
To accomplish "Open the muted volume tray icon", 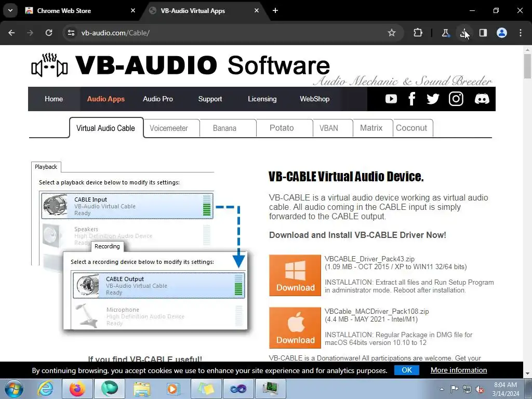I will point(480,389).
